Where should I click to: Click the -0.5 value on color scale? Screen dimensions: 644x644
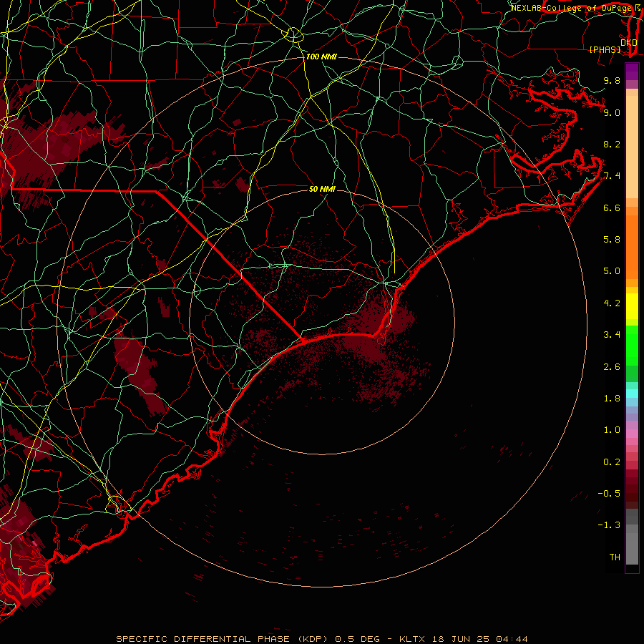click(610, 494)
